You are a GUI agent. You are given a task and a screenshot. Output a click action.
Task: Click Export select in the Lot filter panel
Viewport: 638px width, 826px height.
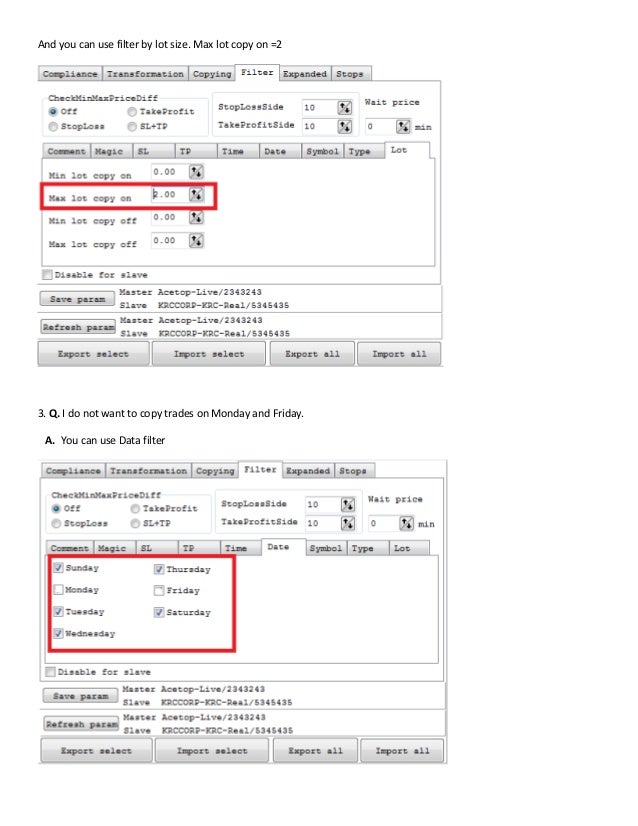(93, 354)
